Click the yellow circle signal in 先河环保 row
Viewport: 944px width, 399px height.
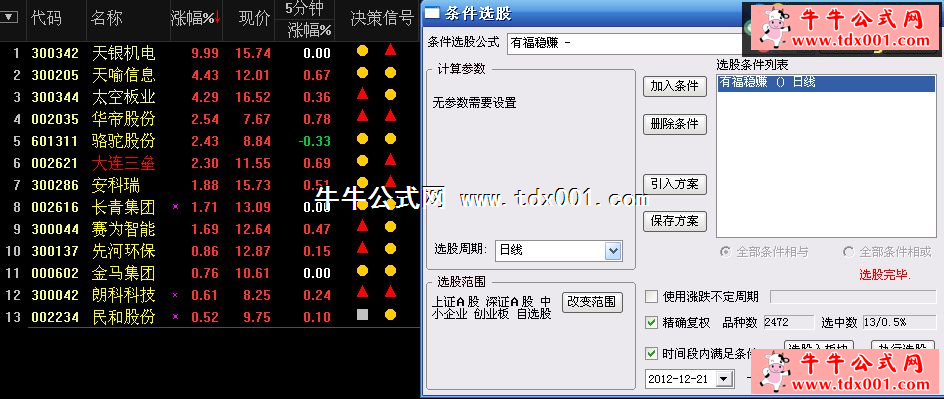click(x=390, y=249)
